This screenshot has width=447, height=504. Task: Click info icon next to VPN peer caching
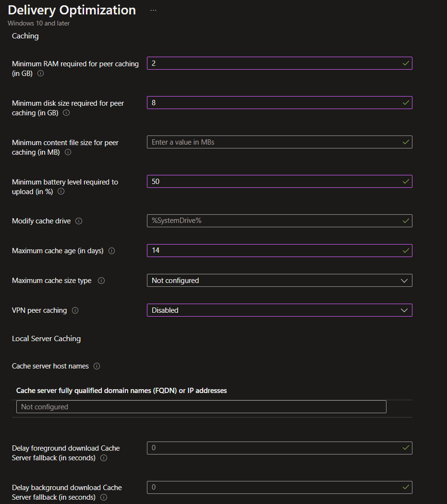75,310
